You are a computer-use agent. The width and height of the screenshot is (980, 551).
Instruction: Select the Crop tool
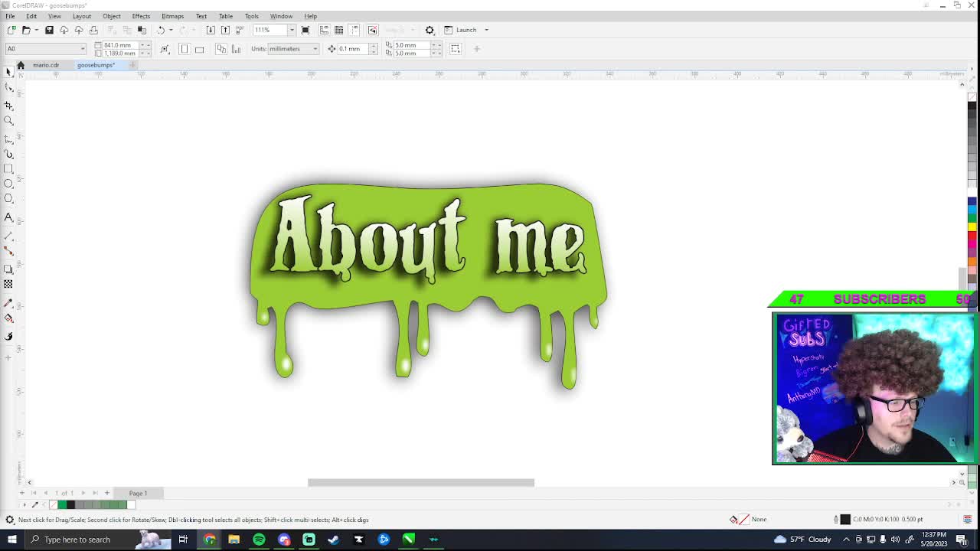8,105
